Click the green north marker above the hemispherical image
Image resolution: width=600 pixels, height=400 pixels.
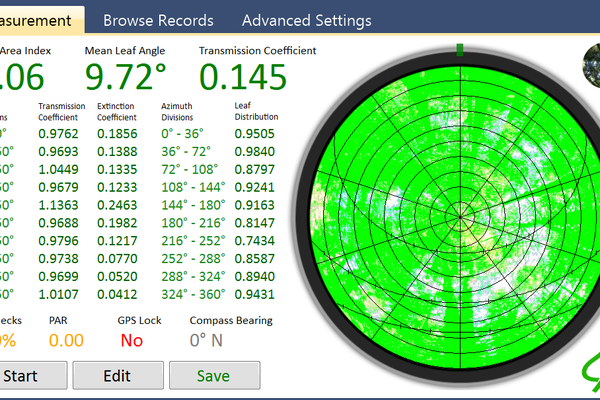460,50
